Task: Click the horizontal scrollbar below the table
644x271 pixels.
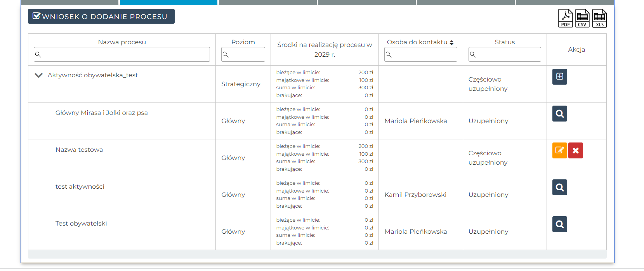Action: point(317,254)
